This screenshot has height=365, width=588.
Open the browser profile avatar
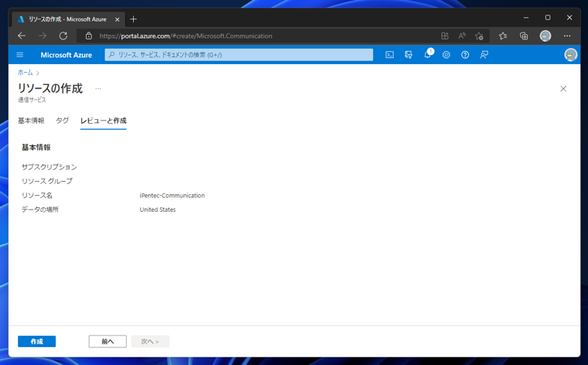(x=545, y=36)
